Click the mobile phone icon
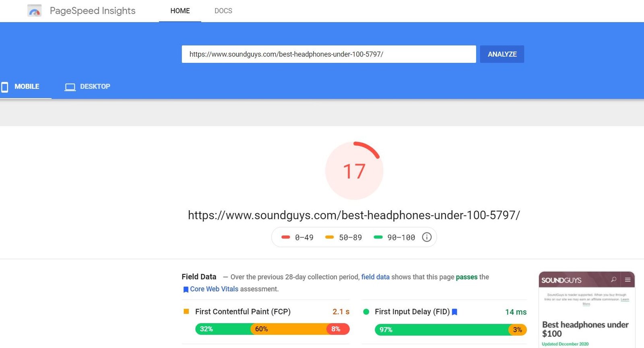 tap(5, 87)
